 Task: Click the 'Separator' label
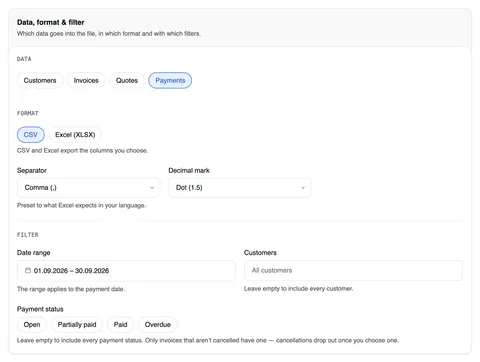tap(32, 170)
